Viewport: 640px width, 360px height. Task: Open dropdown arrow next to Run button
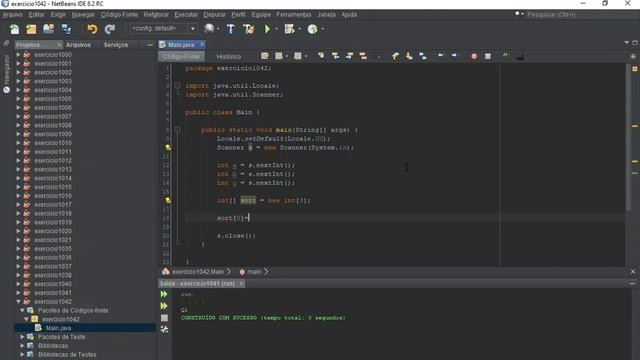277,29
